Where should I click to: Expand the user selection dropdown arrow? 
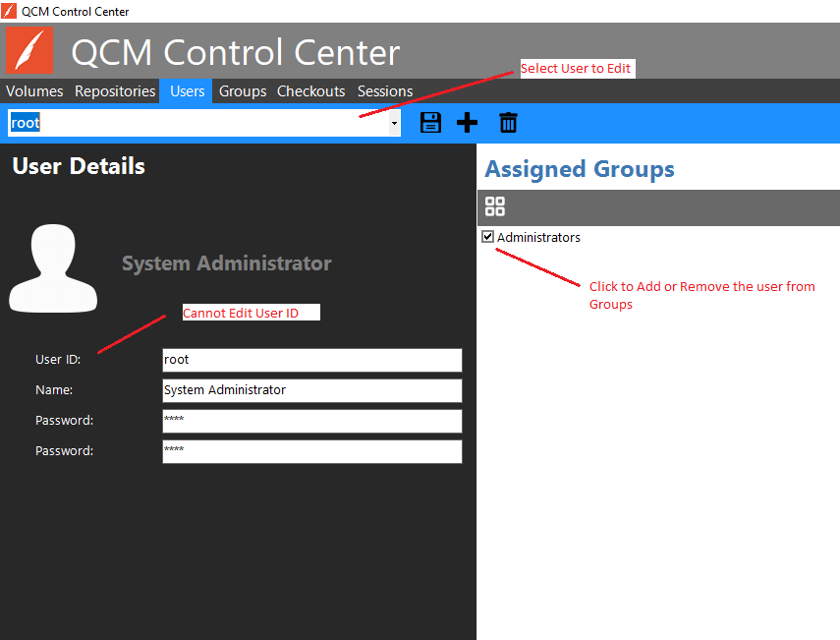pos(394,124)
